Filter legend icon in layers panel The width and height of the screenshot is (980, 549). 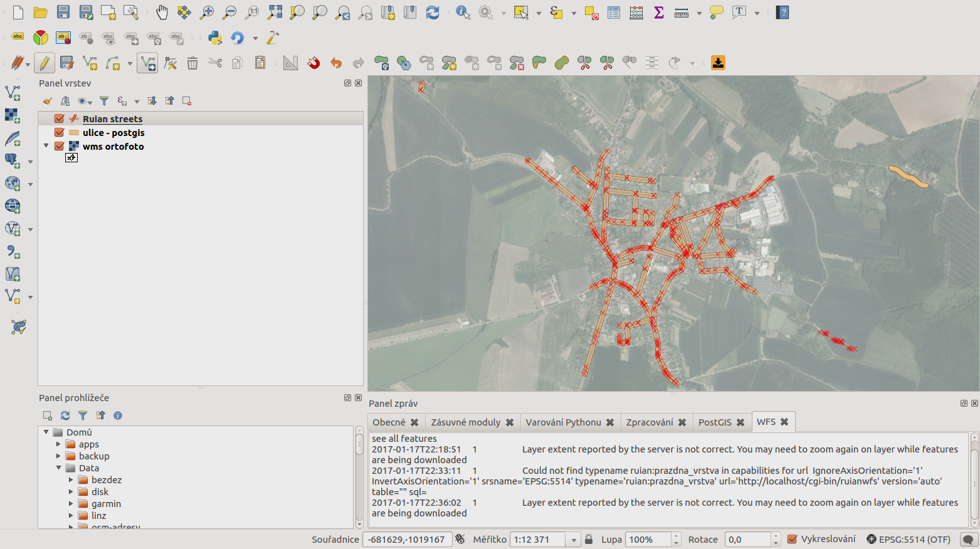coord(104,101)
